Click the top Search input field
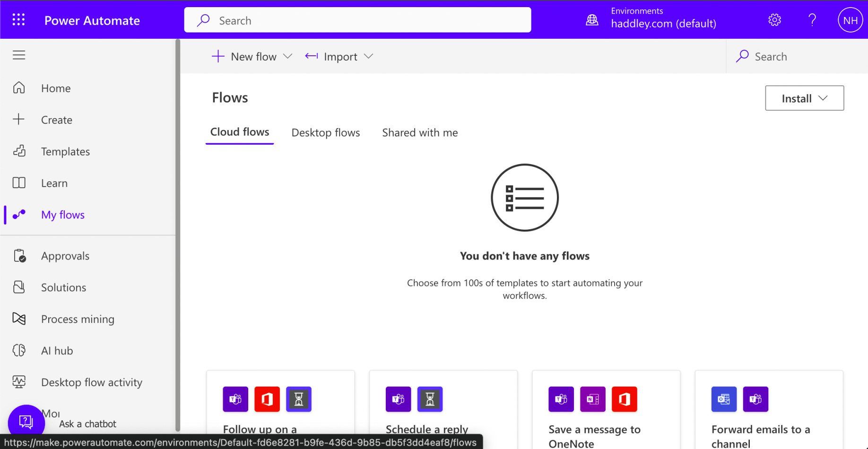 (357, 20)
